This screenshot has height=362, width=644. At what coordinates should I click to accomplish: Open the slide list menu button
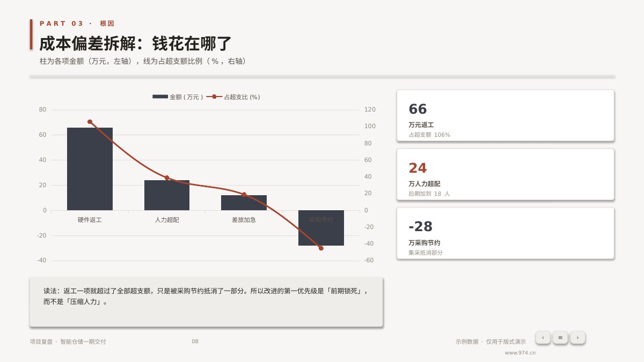click(x=560, y=337)
